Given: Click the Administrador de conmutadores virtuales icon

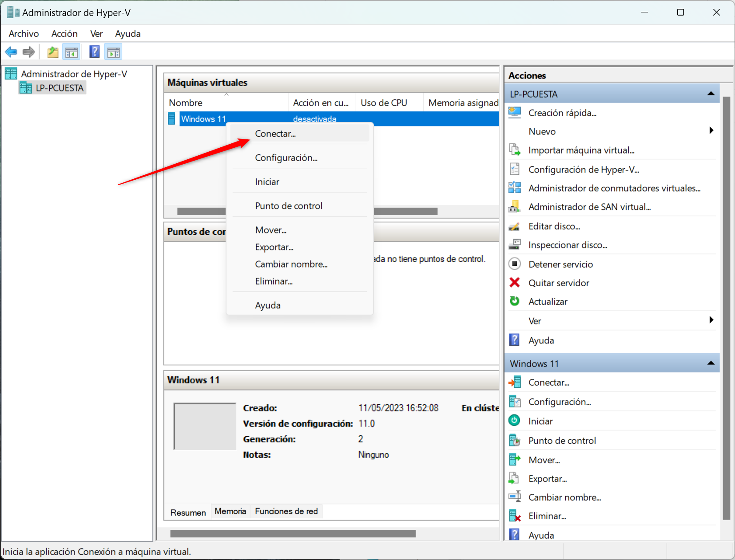Looking at the screenshot, I should point(515,188).
